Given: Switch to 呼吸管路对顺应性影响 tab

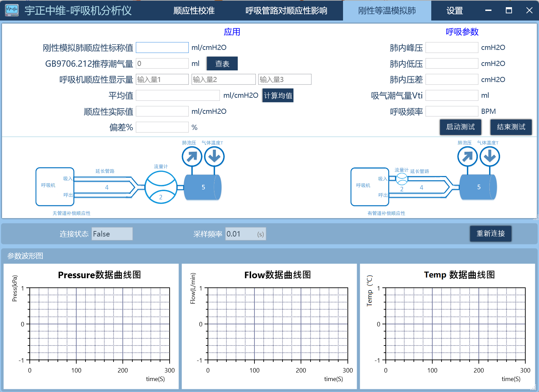Looking at the screenshot, I should tap(286, 11).
